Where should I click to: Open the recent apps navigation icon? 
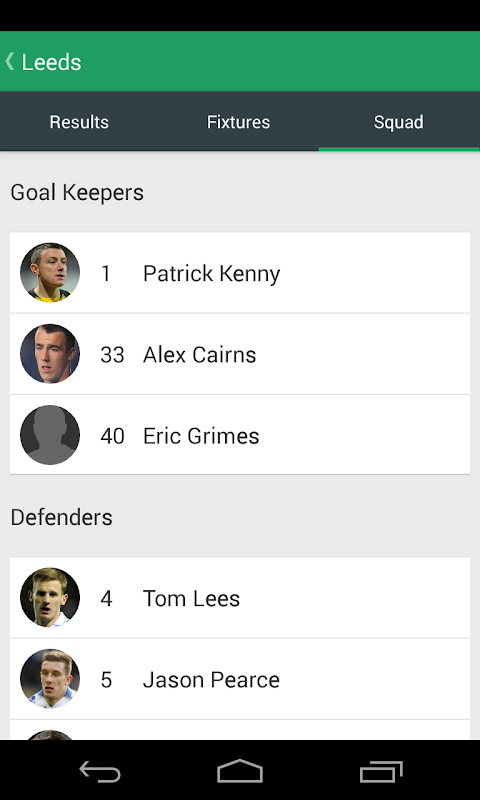[381, 771]
